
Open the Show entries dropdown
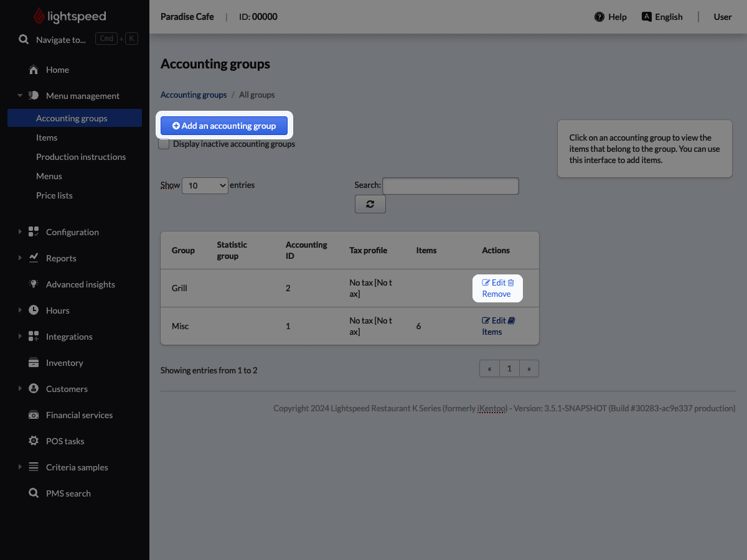pos(205,185)
